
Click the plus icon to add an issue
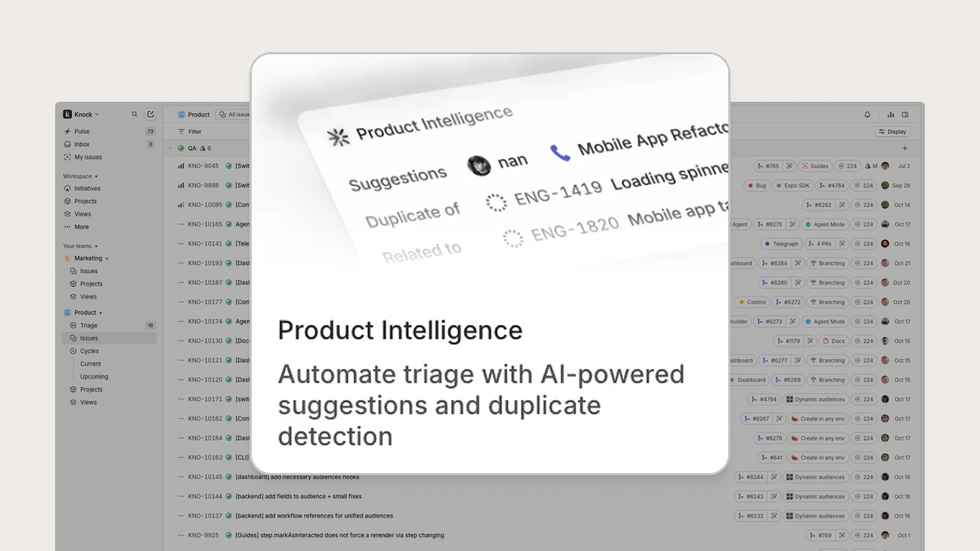click(x=906, y=148)
